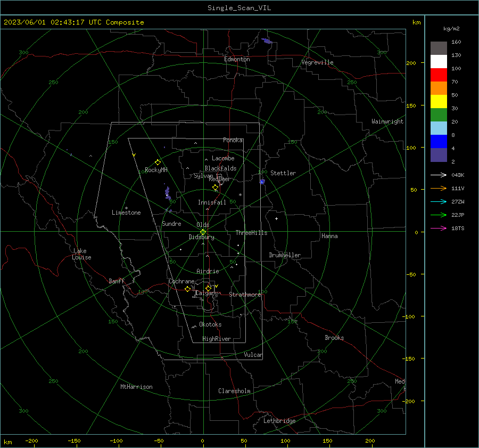Viewport: 479px width, 448px height.
Task: Select the orange 50-70 legend swatch
Action: click(439, 88)
